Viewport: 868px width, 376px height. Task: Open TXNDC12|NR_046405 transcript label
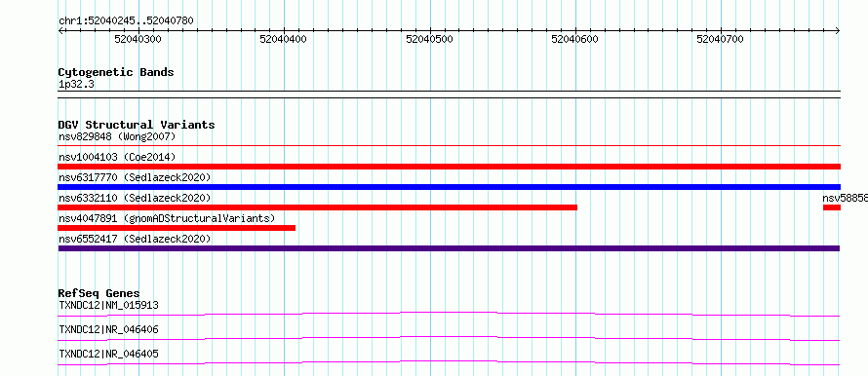[109, 354]
